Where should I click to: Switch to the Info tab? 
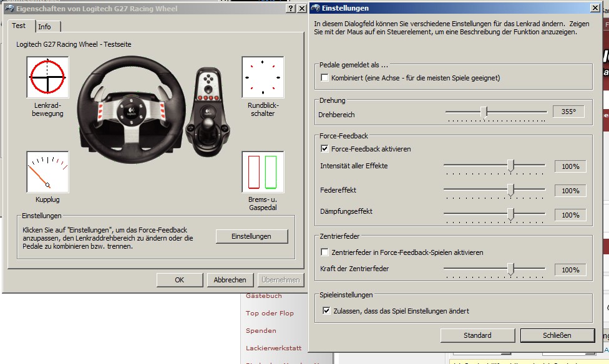click(x=44, y=27)
